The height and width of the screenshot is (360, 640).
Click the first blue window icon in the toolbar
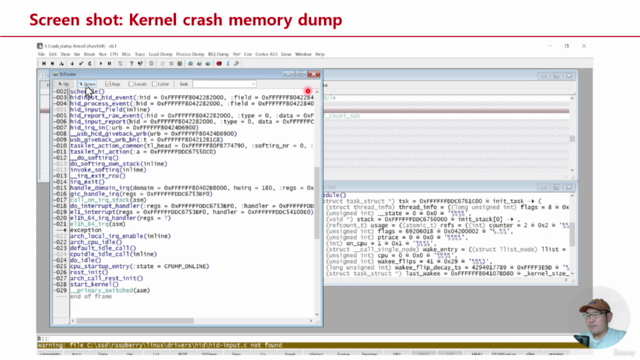[190, 64]
